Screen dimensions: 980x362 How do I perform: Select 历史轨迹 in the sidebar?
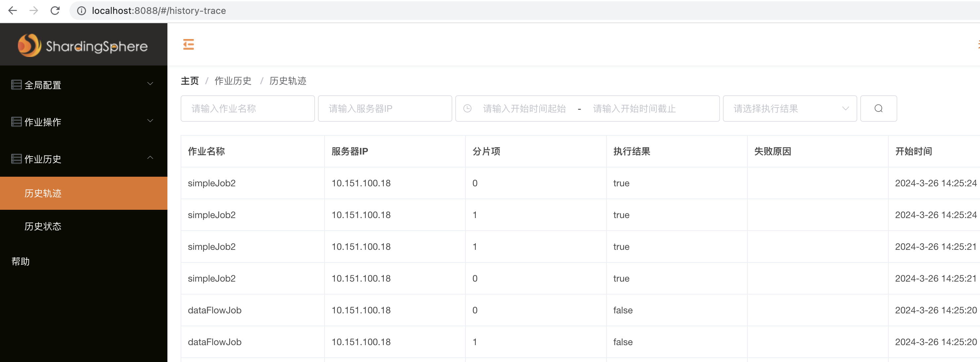click(43, 193)
